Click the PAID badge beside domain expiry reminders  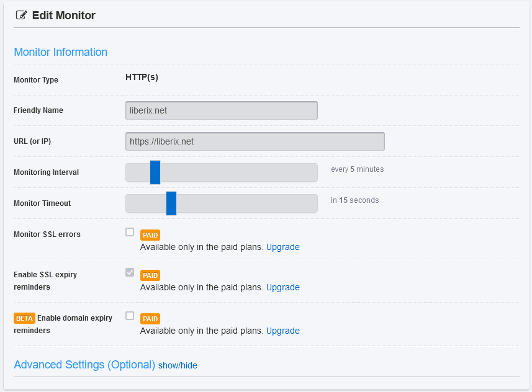[x=150, y=319]
